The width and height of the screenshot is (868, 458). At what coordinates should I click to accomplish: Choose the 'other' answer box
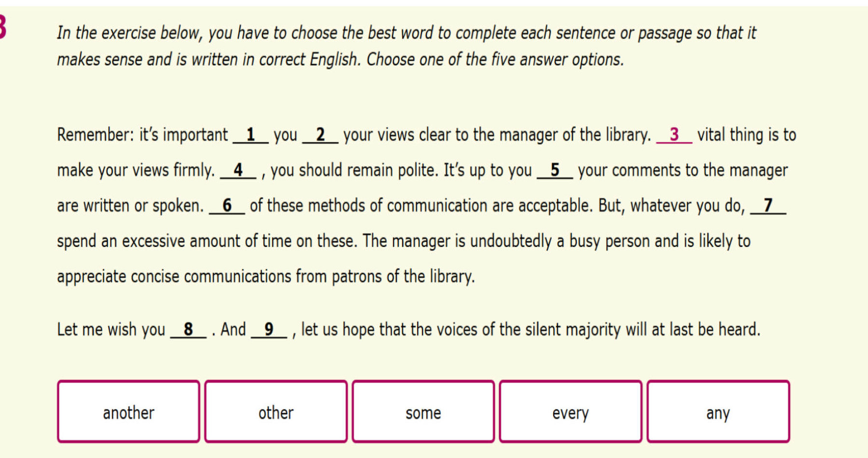(276, 412)
